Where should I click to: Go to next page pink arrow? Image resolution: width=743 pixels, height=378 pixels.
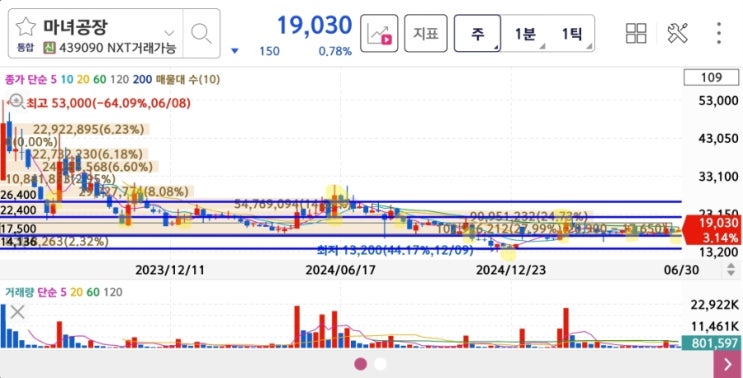728,364
